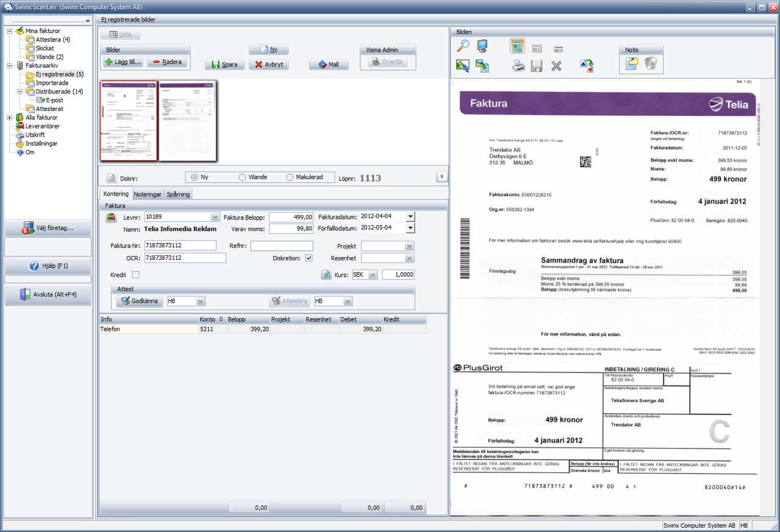Expand the Alla fakturor tree node
Screen dimensions: 780x532
point(10,118)
